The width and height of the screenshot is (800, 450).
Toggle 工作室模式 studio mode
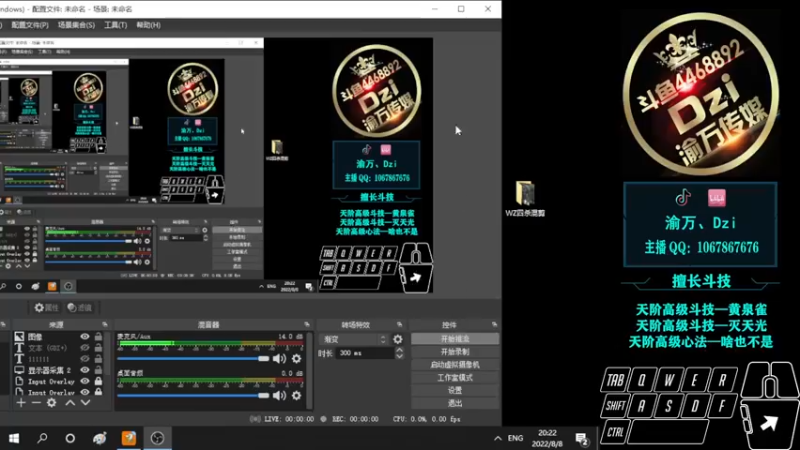pos(455,378)
